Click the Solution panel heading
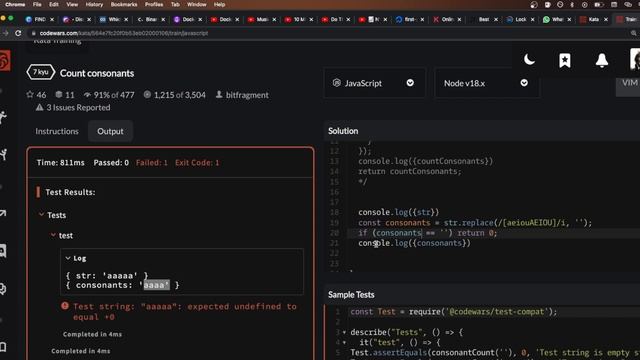Screen dimensions: 640x360 coord(343,131)
